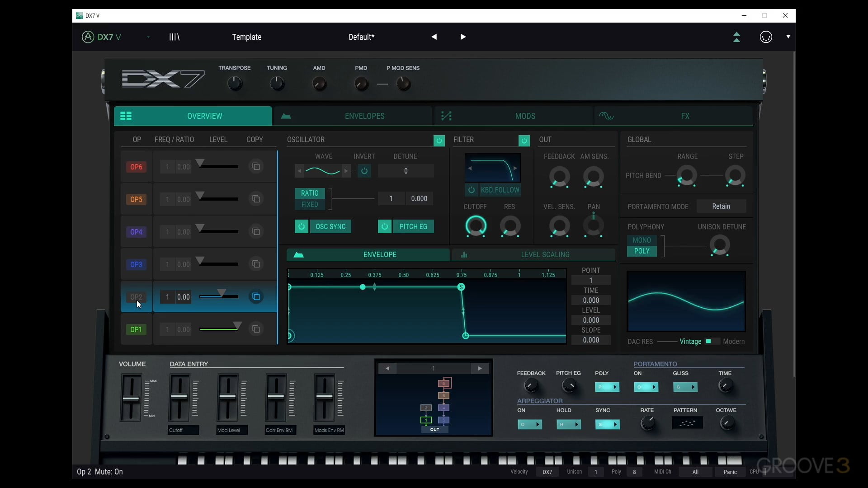Open the LEVEL SCALING sub-tab
Screen dimensions: 868x488
tap(533, 254)
